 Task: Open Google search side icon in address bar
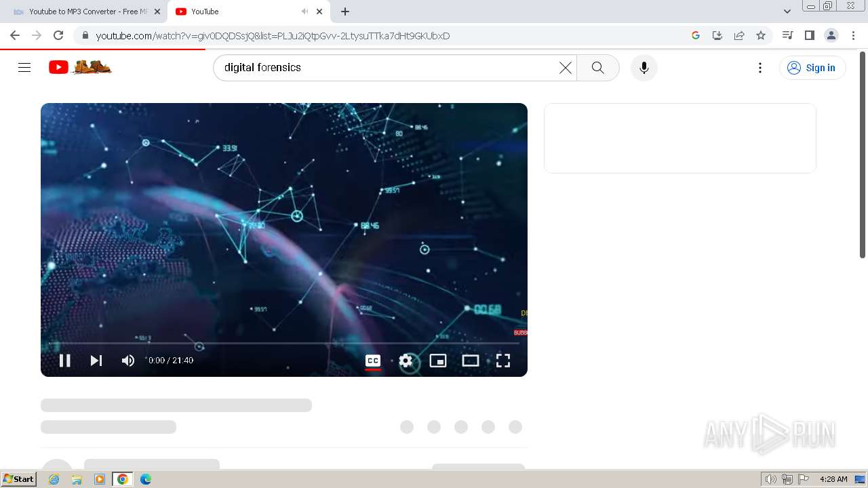pyautogui.click(x=696, y=35)
